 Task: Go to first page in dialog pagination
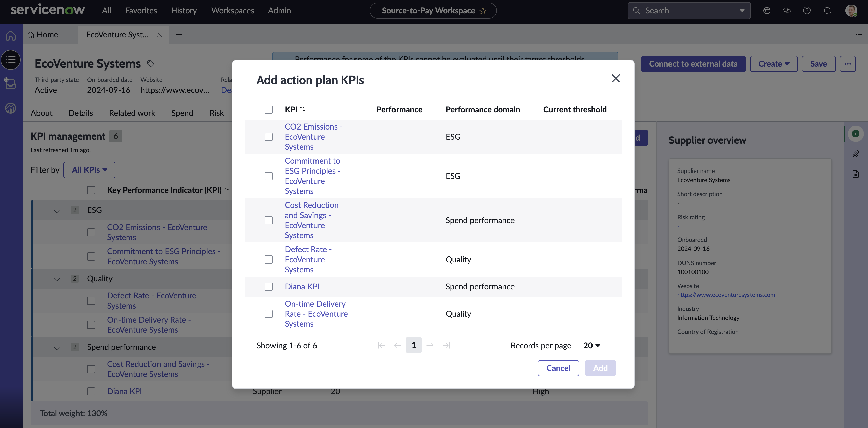pos(381,345)
